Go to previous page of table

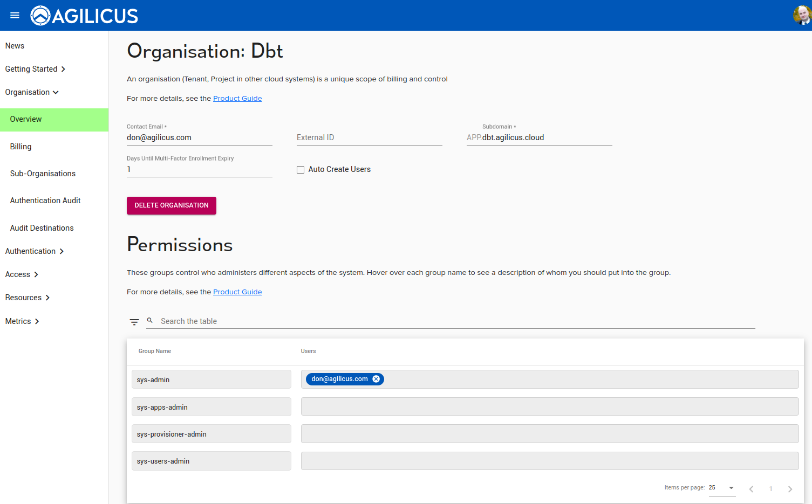point(751,489)
